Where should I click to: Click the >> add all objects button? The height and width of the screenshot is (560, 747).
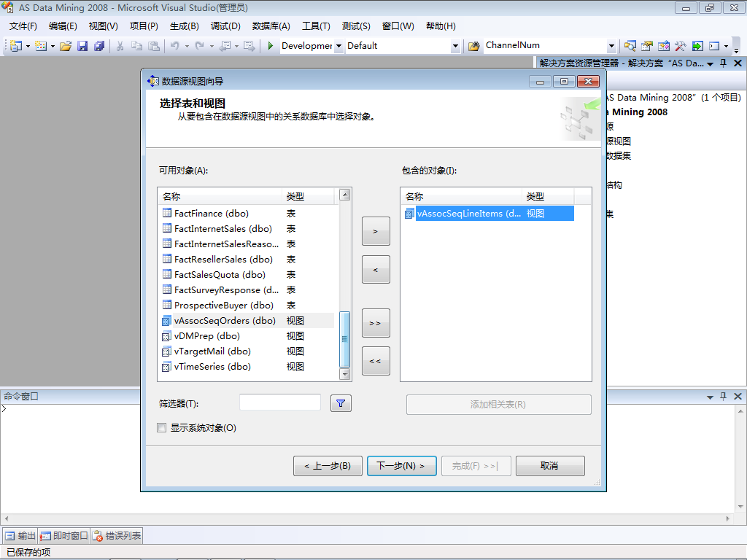click(x=376, y=323)
